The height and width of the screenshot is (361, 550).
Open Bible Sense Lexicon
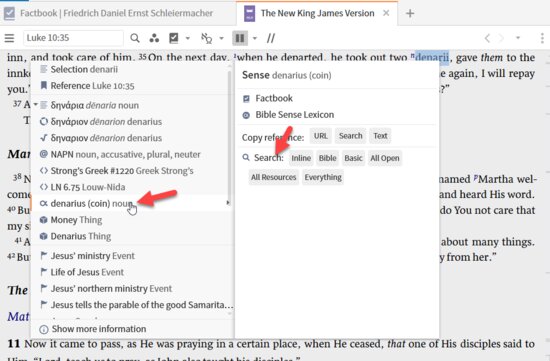coord(294,115)
